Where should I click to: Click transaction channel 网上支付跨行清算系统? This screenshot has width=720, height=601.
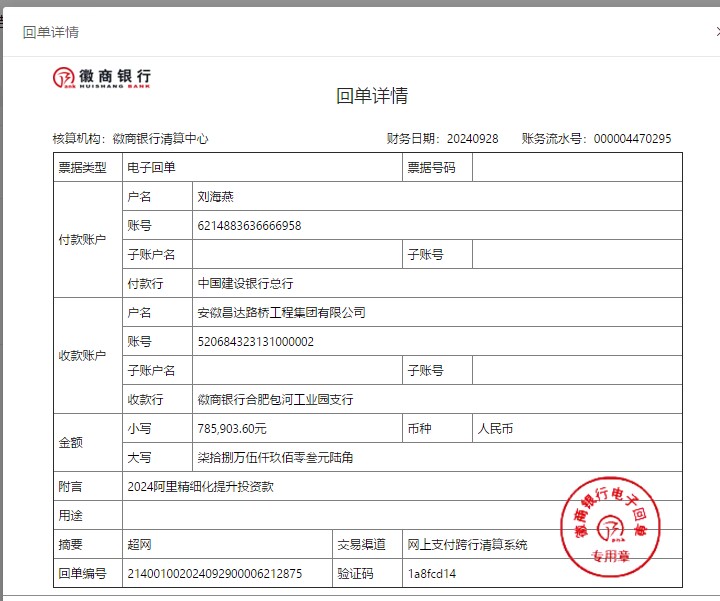467,545
